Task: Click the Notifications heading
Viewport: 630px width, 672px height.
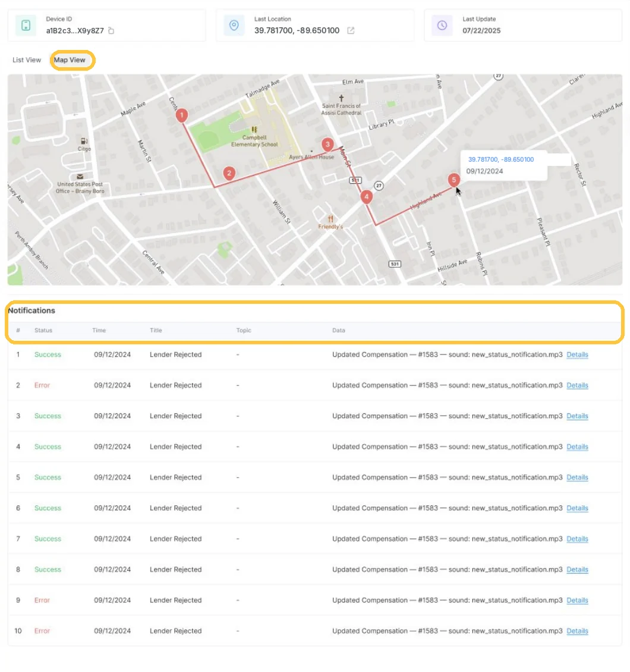Action: 31,310
